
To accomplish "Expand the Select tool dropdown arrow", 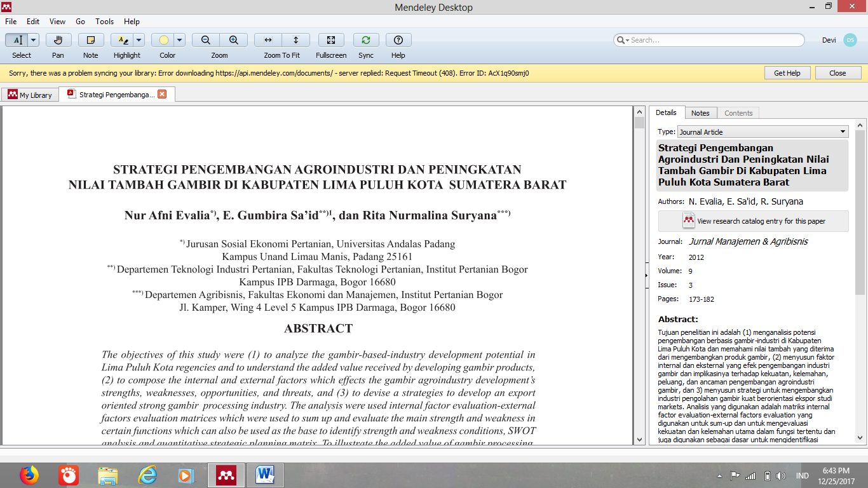I will (x=34, y=40).
